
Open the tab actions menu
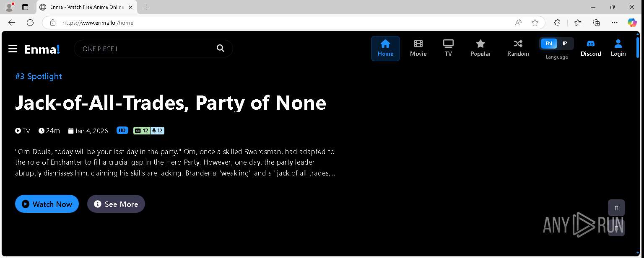coord(25,7)
